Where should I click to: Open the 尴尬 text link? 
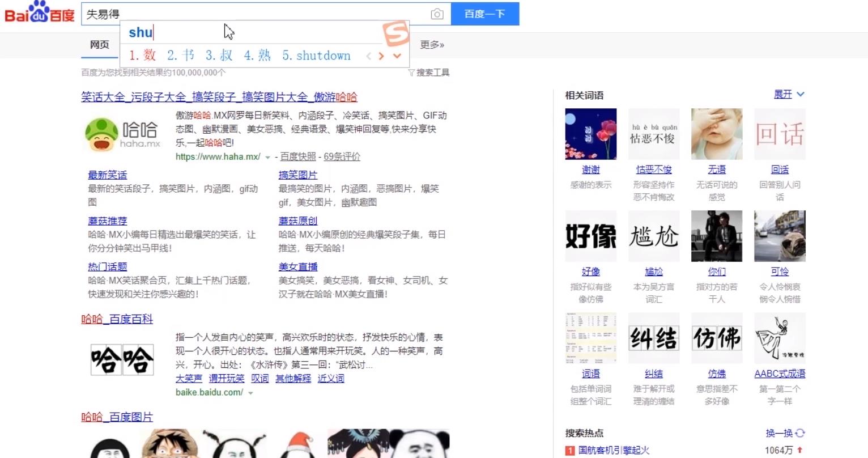654,272
